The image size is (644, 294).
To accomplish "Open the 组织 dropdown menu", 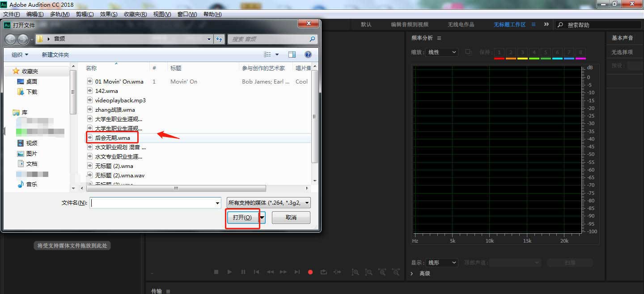I will point(20,55).
